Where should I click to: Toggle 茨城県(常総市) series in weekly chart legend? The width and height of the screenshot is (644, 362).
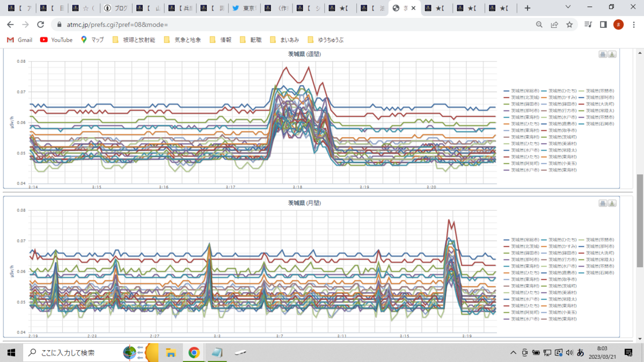(521, 91)
